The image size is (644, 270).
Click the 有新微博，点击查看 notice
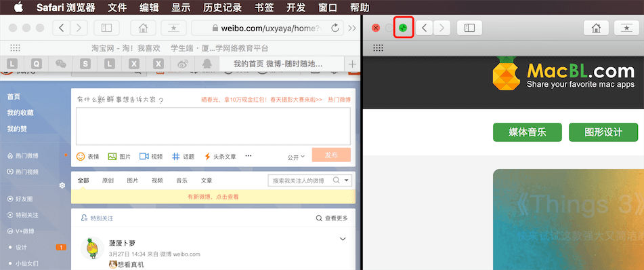coord(213,197)
